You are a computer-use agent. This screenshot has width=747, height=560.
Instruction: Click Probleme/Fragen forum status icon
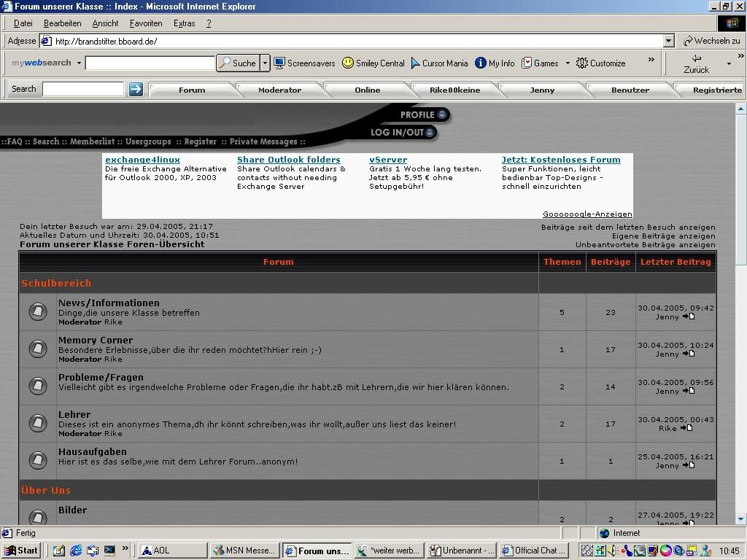[x=38, y=386]
